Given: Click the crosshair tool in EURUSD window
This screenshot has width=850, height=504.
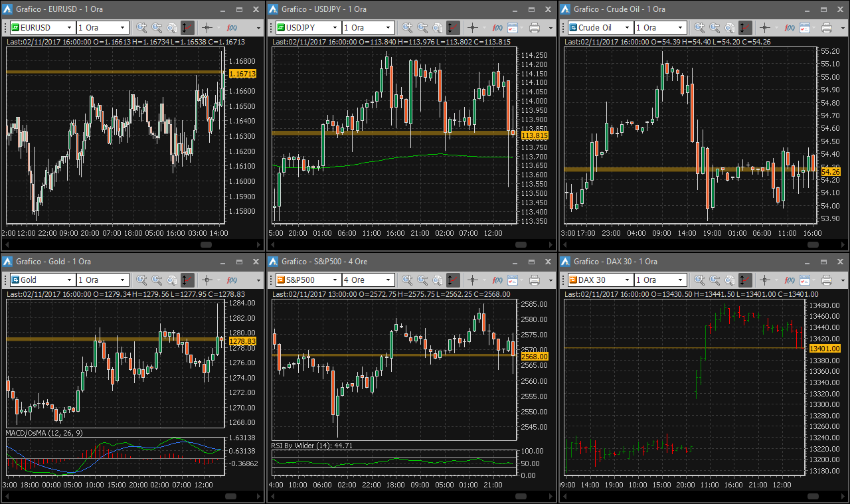Looking at the screenshot, I should 207,28.
